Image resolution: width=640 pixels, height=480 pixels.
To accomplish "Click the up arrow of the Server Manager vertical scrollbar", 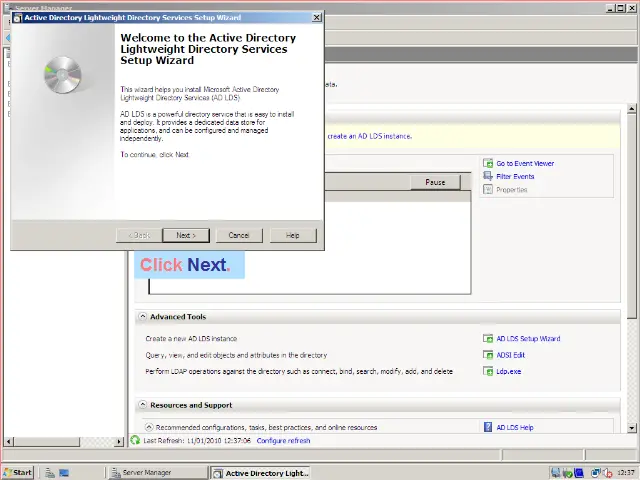I will tap(632, 109).
